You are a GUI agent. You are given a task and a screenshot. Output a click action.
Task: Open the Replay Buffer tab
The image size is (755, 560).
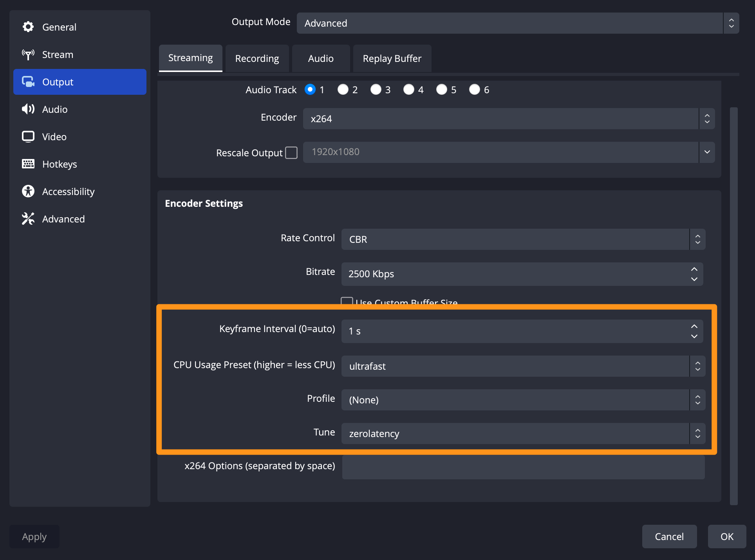click(392, 59)
